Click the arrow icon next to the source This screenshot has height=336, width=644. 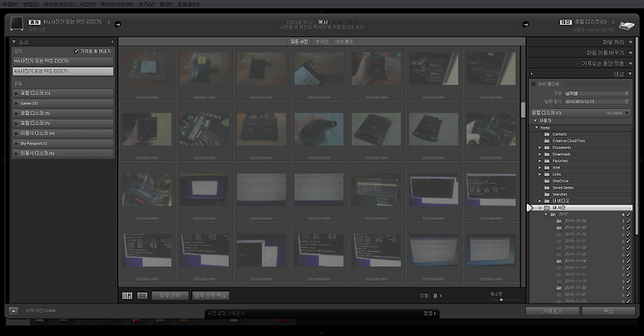tap(117, 24)
